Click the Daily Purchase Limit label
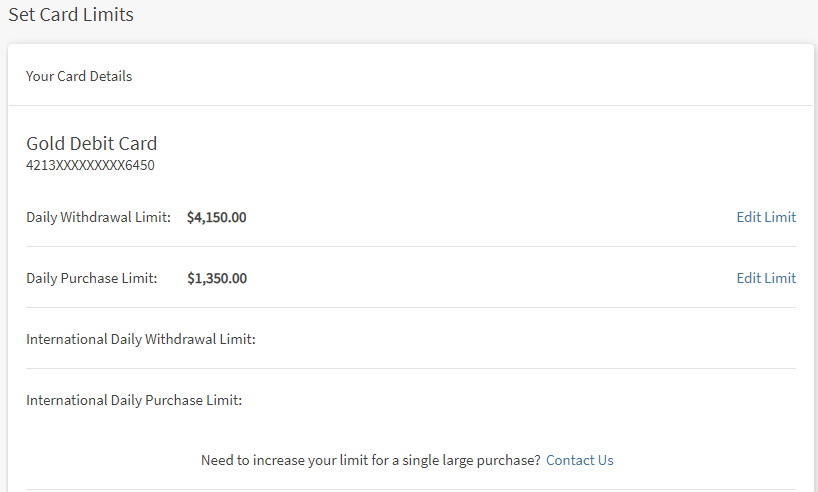The width and height of the screenshot is (818, 492). (x=92, y=278)
